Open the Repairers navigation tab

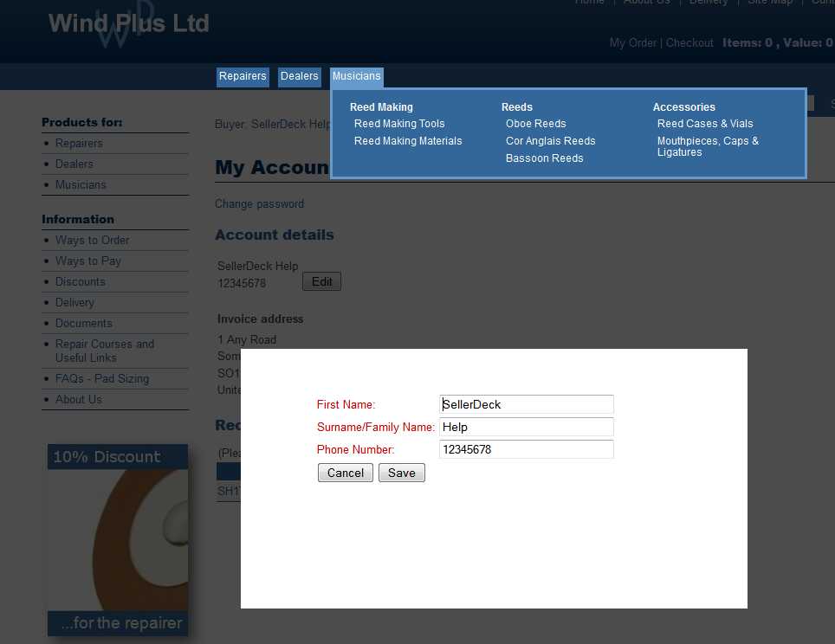[x=243, y=76]
